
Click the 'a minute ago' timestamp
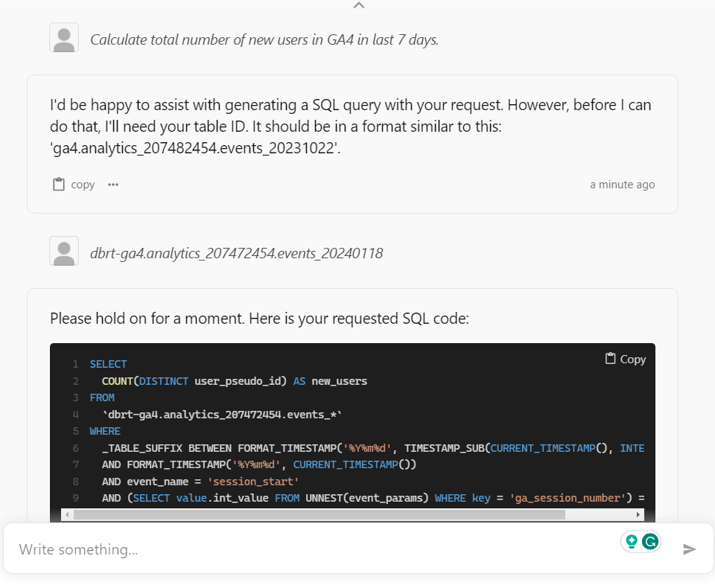[622, 185]
